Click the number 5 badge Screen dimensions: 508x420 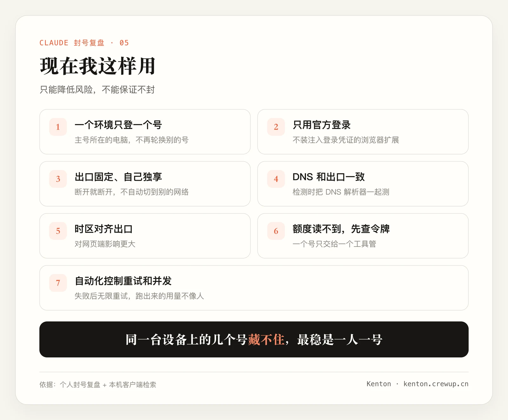(x=58, y=231)
